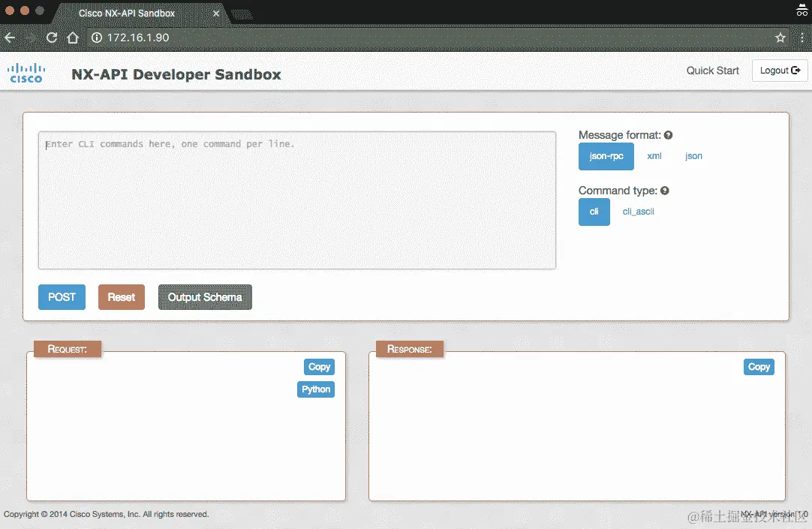Click the Cisco logo

pos(26,73)
